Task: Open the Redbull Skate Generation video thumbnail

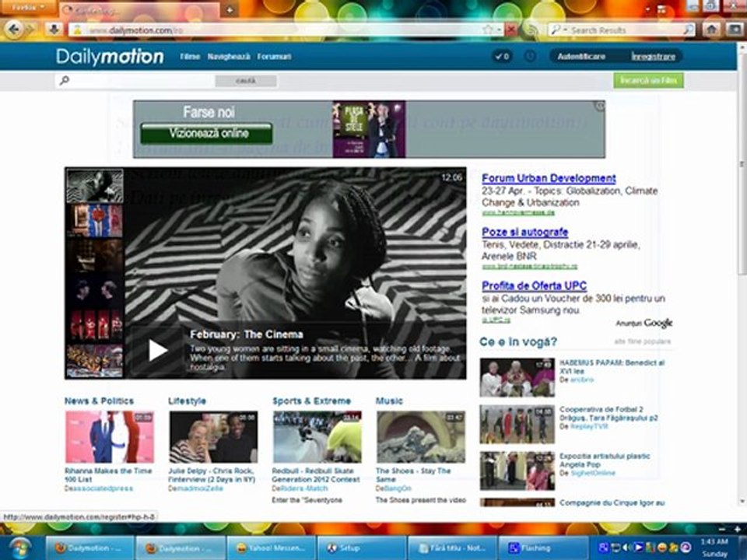Action: point(317,436)
